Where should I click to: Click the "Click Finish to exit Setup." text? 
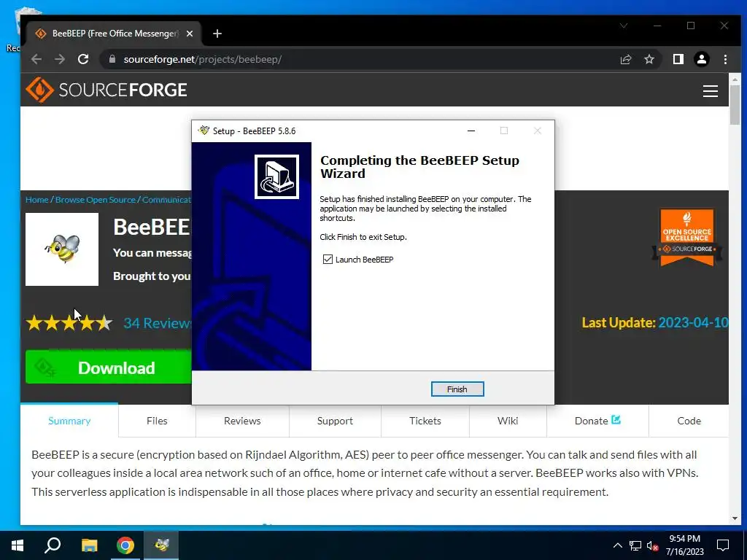point(363,237)
